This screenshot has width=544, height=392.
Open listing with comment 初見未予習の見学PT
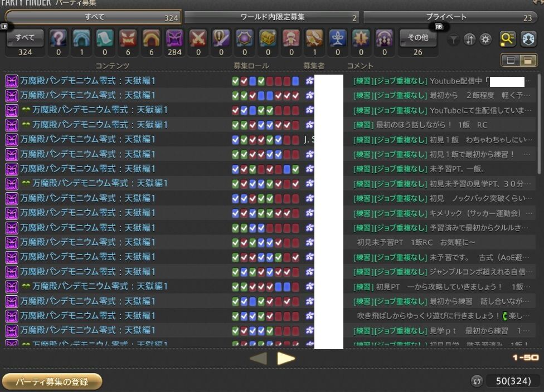click(269, 184)
